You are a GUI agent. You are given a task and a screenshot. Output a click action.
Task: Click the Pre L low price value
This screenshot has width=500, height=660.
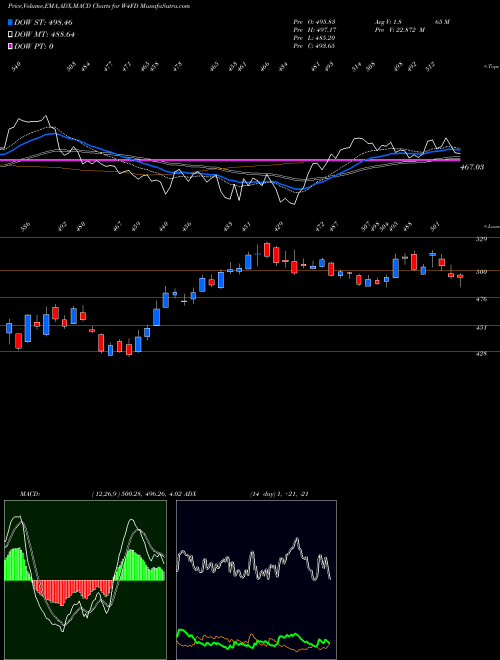[x=314, y=38]
